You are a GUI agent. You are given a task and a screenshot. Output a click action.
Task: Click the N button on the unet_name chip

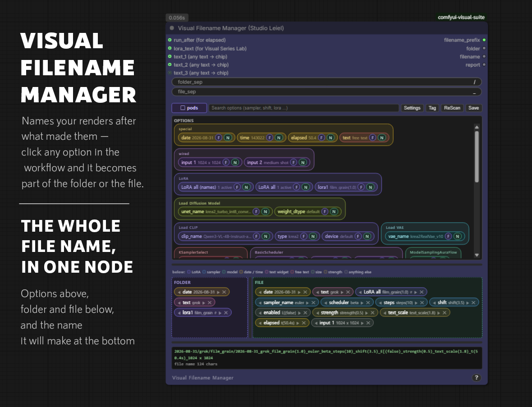(x=265, y=212)
